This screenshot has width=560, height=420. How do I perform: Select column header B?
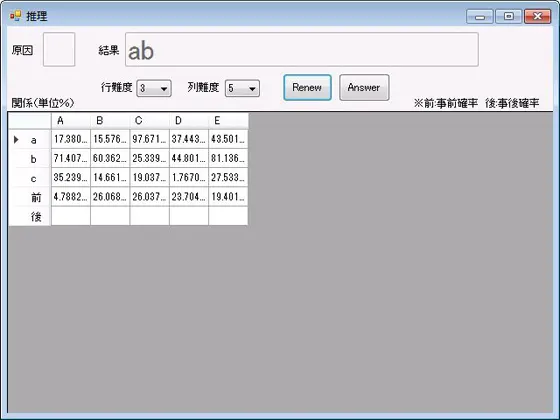(x=110, y=121)
